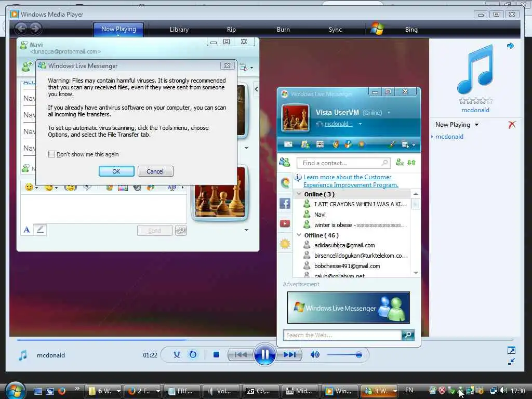This screenshot has height=399, width=532.
Task: Hide display pictures with the chat collapse arrow
Action: pos(256,89)
